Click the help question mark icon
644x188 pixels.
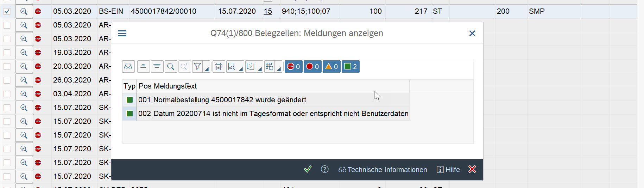tap(324, 169)
